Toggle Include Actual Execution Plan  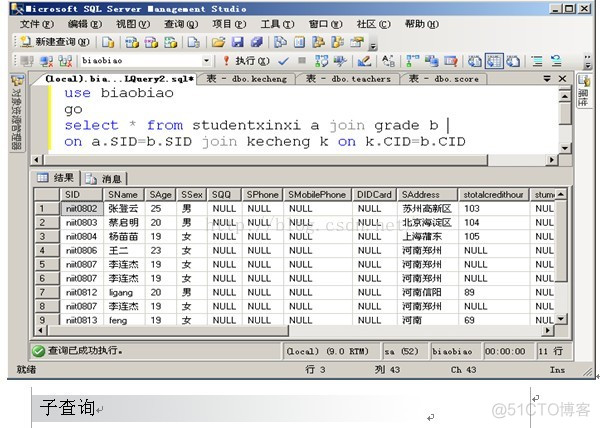(x=412, y=61)
